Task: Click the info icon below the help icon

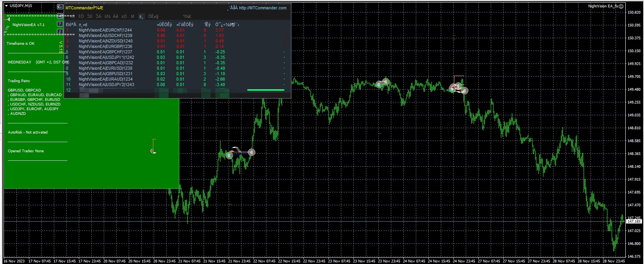Action: [60, 32]
